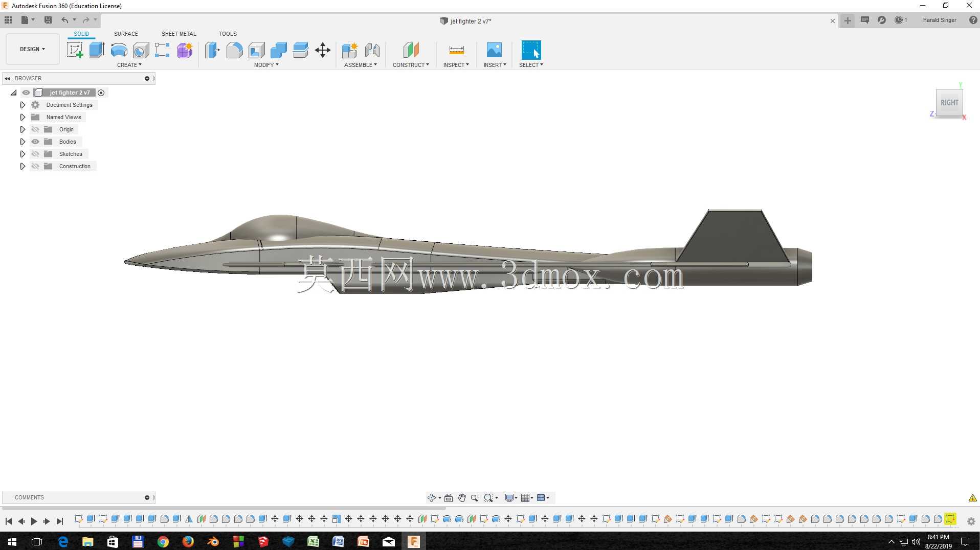Add a new design tab with plus

pos(848,21)
